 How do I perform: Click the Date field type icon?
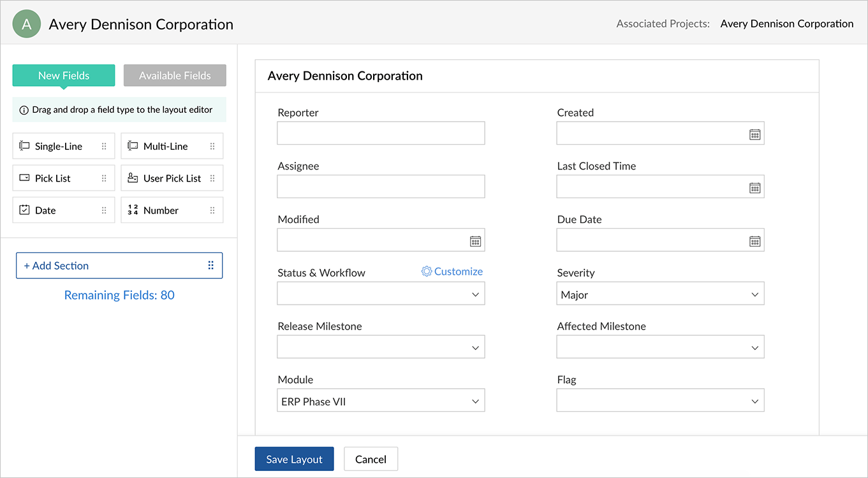(24, 210)
